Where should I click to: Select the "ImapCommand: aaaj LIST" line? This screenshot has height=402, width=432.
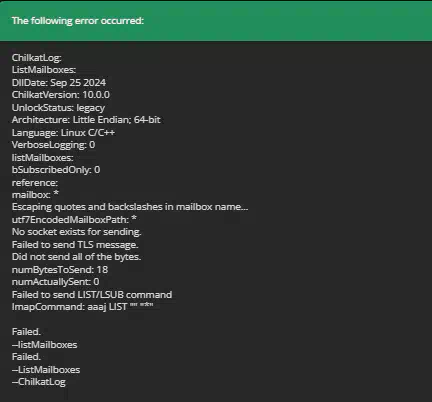click(83, 307)
